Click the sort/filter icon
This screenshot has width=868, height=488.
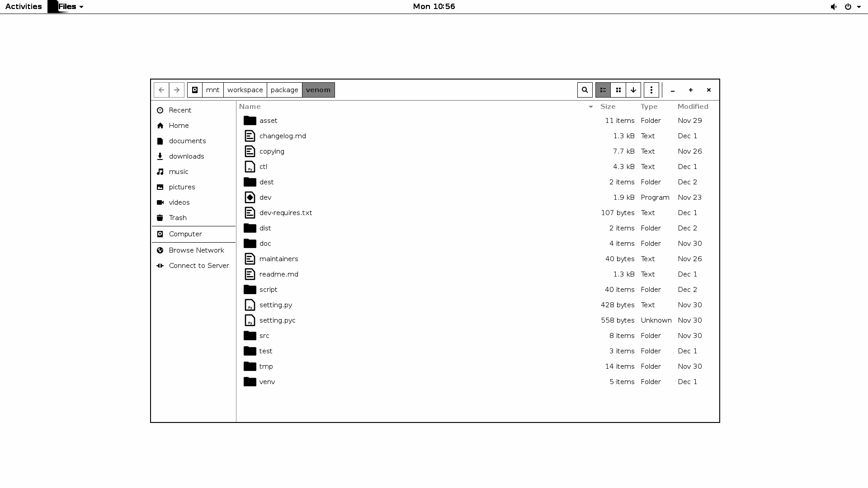(634, 89)
